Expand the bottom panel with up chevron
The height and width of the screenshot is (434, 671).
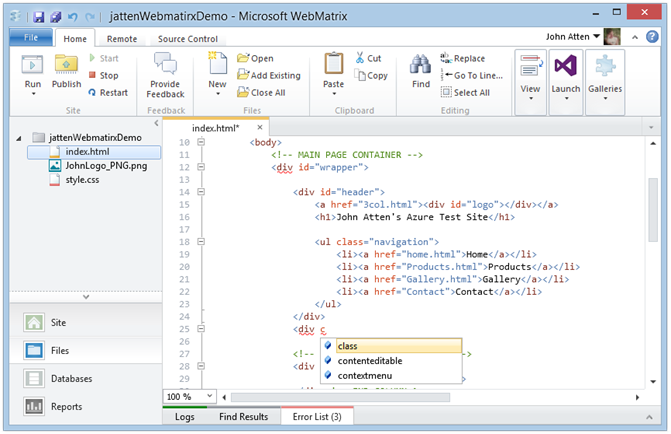click(x=649, y=417)
